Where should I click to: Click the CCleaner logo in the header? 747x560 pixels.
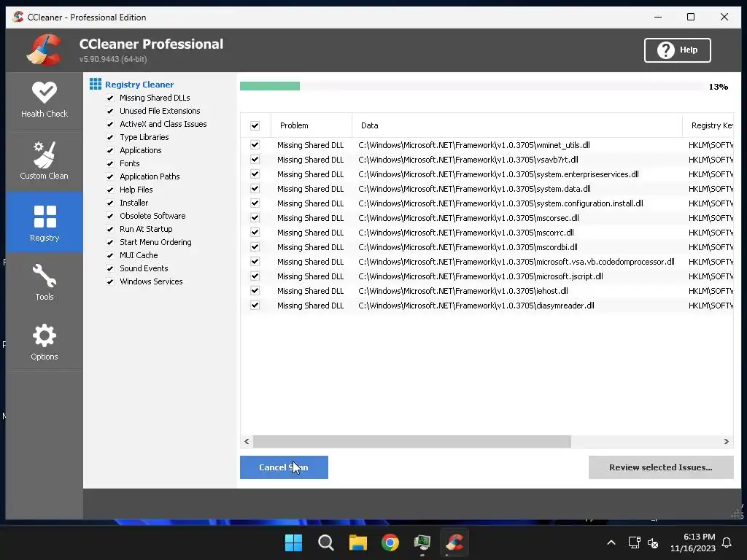pos(44,50)
